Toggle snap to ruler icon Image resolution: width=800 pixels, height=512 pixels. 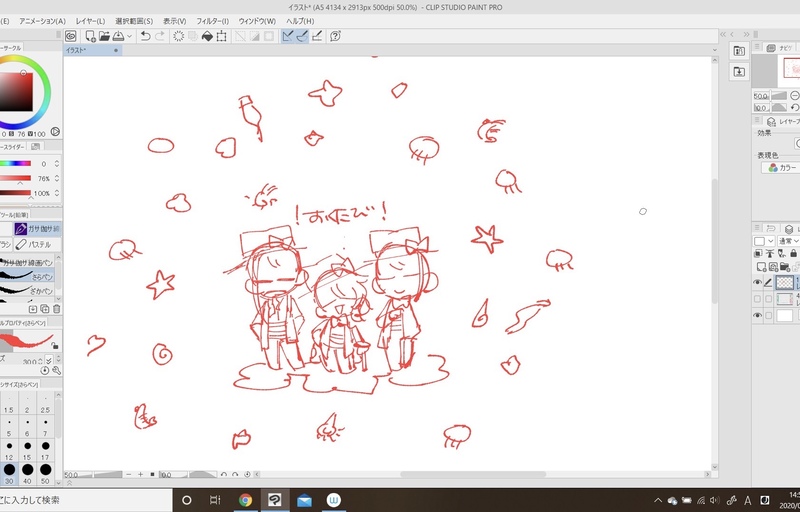point(288,36)
